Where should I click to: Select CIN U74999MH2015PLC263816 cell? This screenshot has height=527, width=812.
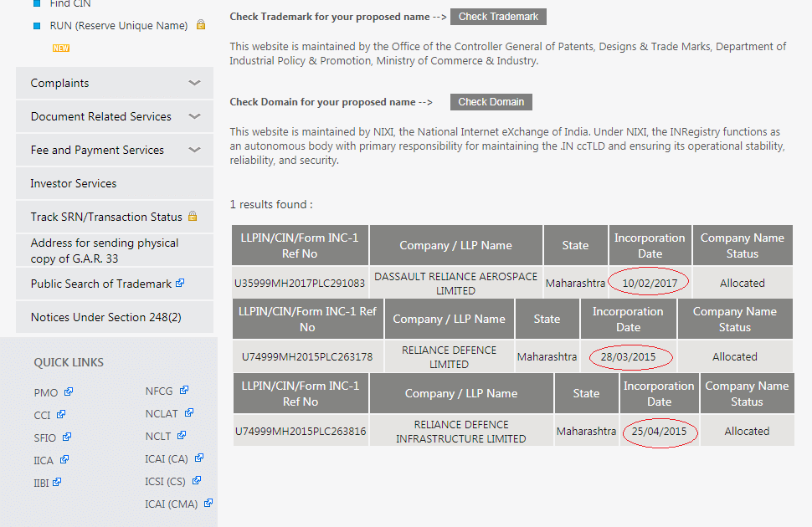tap(301, 432)
